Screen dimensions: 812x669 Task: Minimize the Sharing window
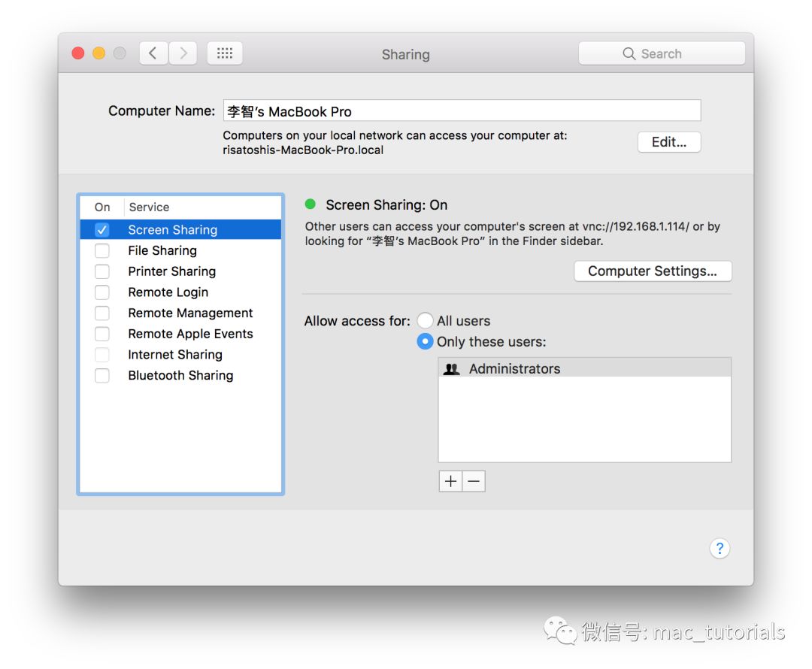pos(98,53)
